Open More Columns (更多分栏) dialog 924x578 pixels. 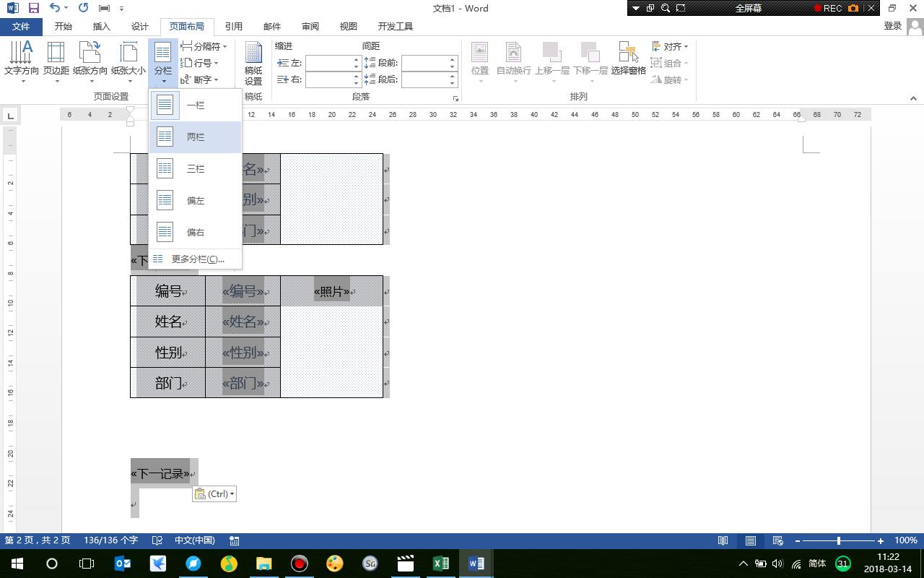click(x=196, y=259)
